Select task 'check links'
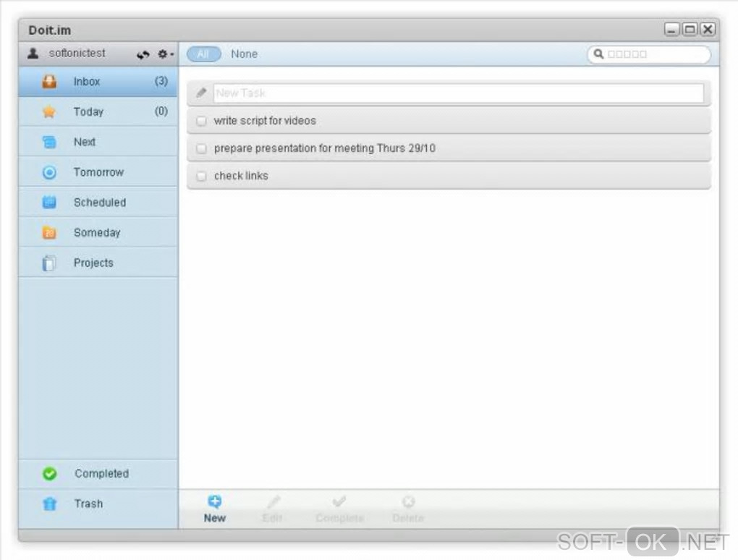The width and height of the screenshot is (738, 560). pyautogui.click(x=449, y=176)
